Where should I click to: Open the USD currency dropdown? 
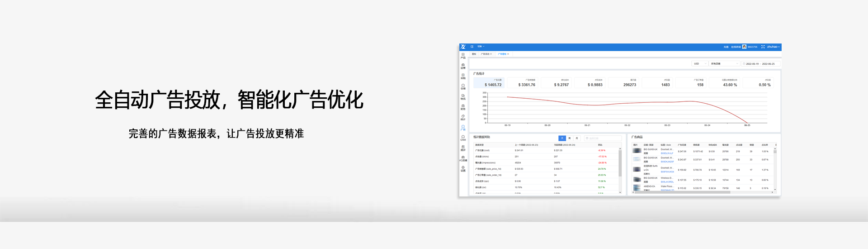point(700,64)
